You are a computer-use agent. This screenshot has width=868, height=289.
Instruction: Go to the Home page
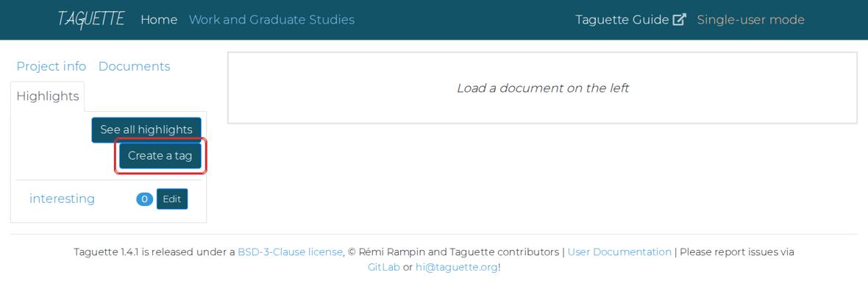(x=159, y=20)
